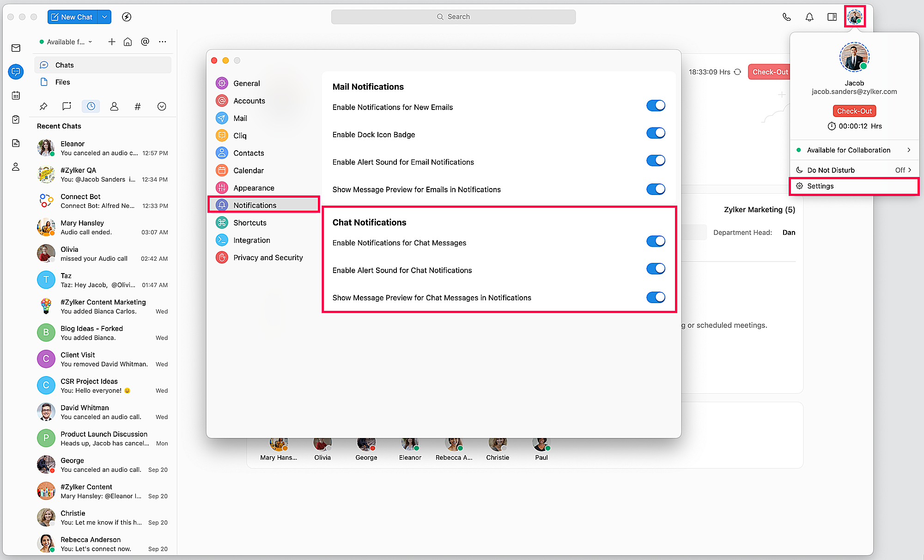Click the lightning bolt quick actions icon
The image size is (924, 560).
127,17
